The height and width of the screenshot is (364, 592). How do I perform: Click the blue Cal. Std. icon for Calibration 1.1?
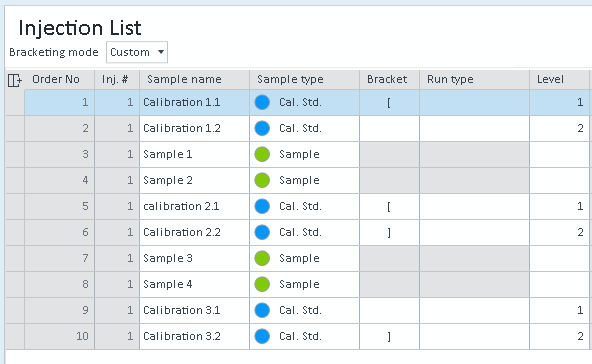(262, 102)
